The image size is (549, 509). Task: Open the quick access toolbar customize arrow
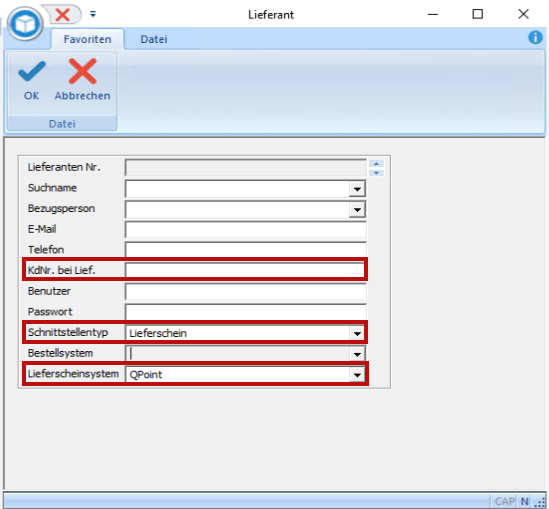(93, 14)
